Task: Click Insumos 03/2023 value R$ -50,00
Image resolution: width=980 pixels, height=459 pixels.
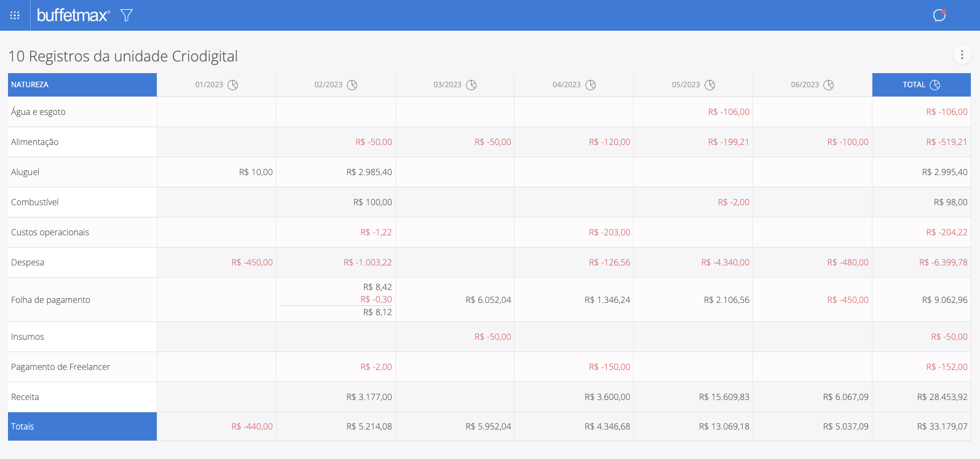Action: pyautogui.click(x=492, y=337)
